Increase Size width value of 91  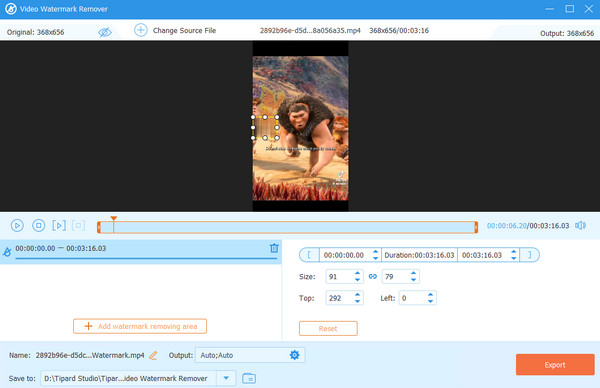click(357, 273)
